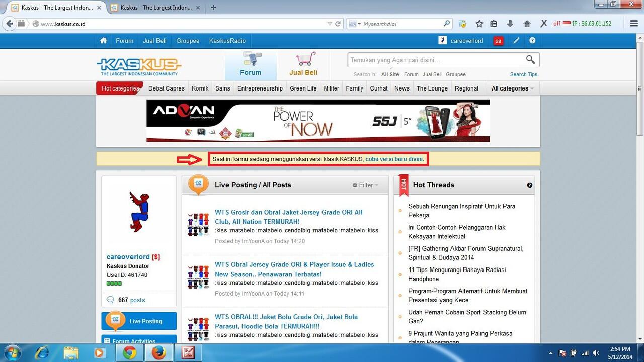Select Jual Beli search scope option

tap(432, 74)
